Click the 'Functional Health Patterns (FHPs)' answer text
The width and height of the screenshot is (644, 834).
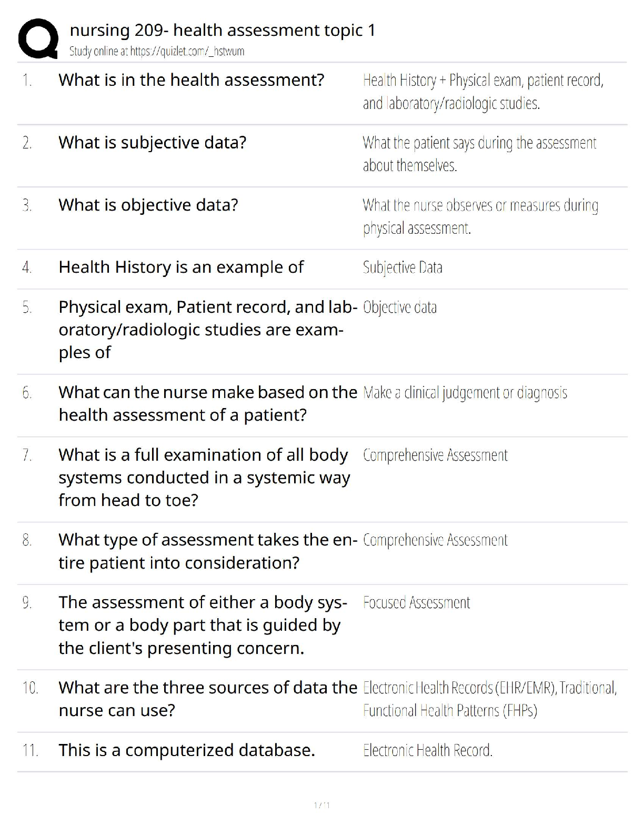click(x=450, y=711)
